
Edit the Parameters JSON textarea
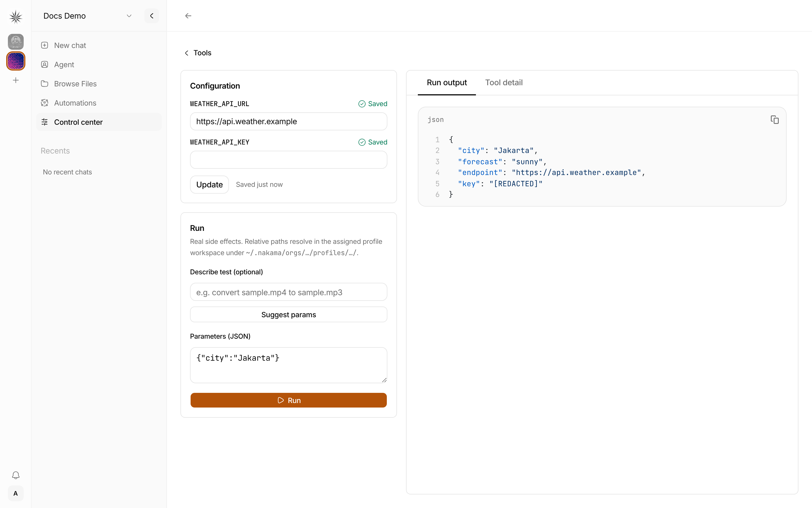(288, 365)
